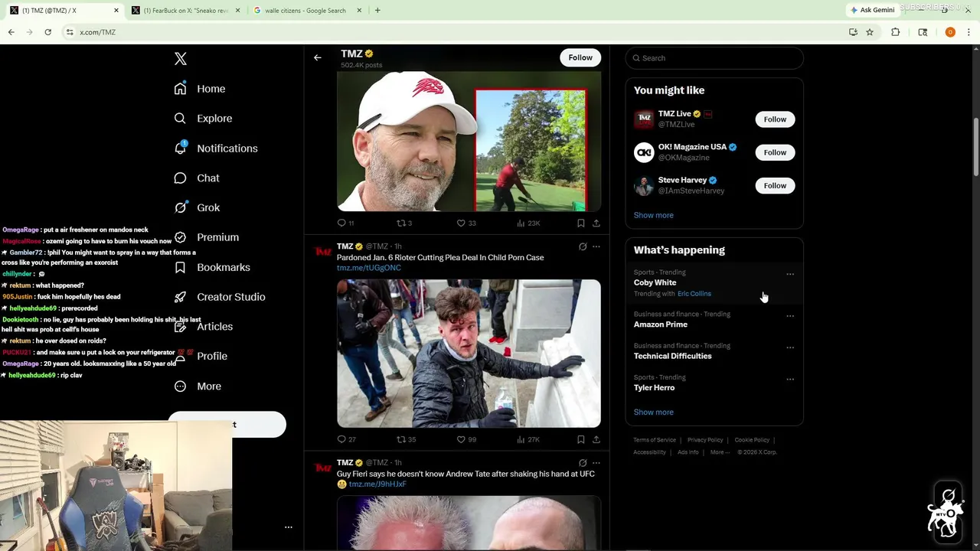Open Home from the X sidebar
This screenshot has width=980, height=551.
click(200, 89)
